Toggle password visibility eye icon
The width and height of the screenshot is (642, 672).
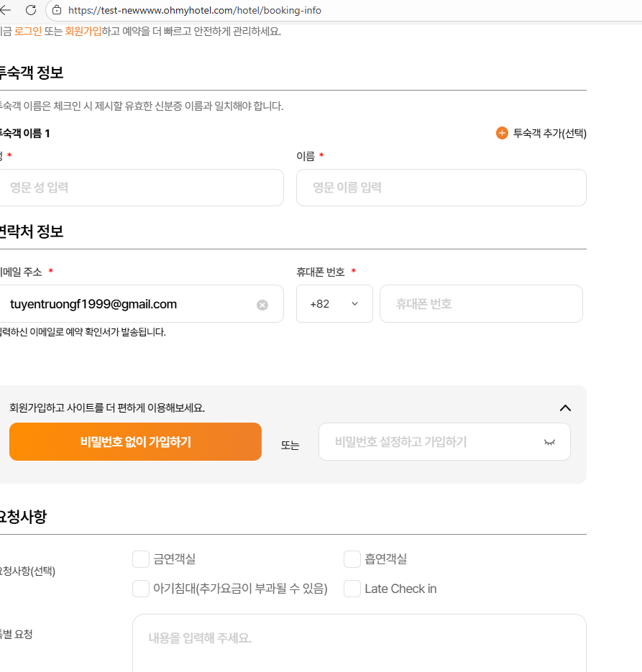coord(549,442)
